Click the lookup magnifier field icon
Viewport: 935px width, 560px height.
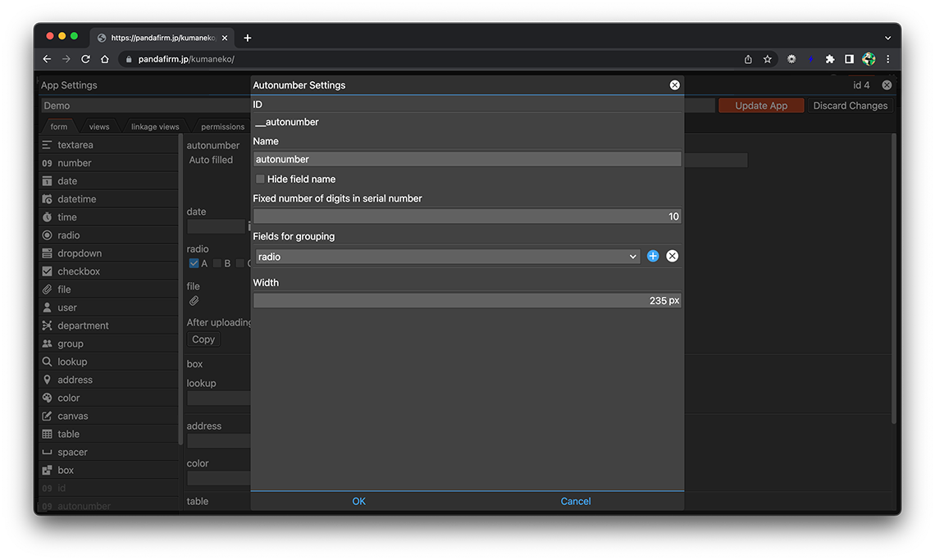click(48, 362)
